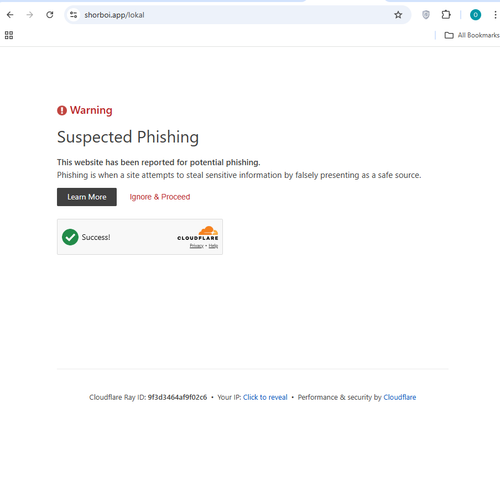Bookmark this page with the star icon

pos(398,15)
